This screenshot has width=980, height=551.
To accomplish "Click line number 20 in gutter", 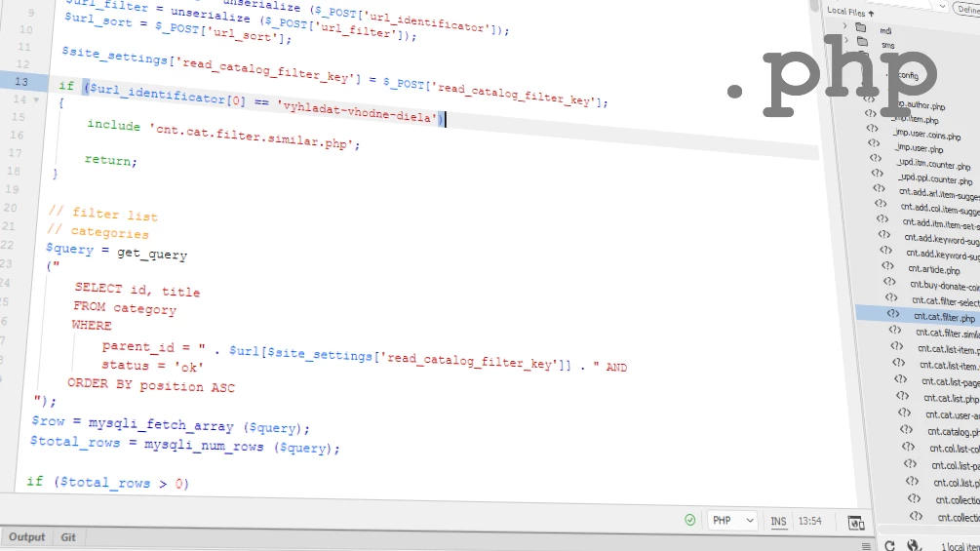I will pos(10,208).
